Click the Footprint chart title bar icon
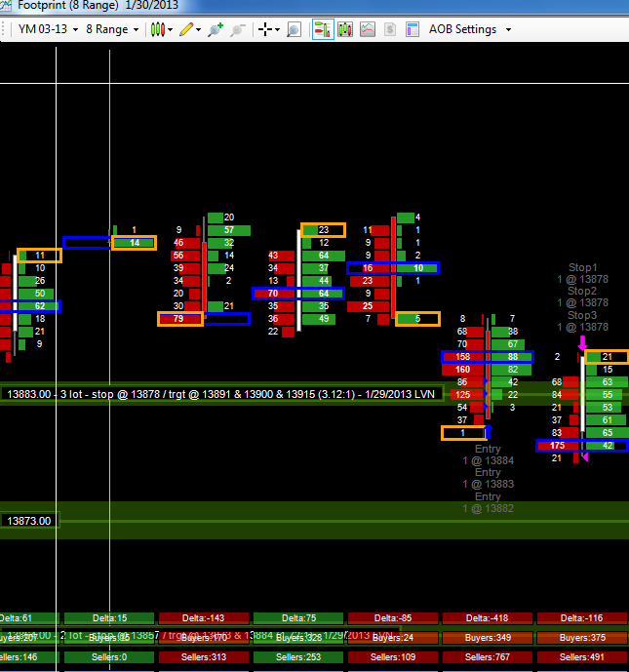Image resolution: width=629 pixels, height=672 pixels. tap(6, 5)
